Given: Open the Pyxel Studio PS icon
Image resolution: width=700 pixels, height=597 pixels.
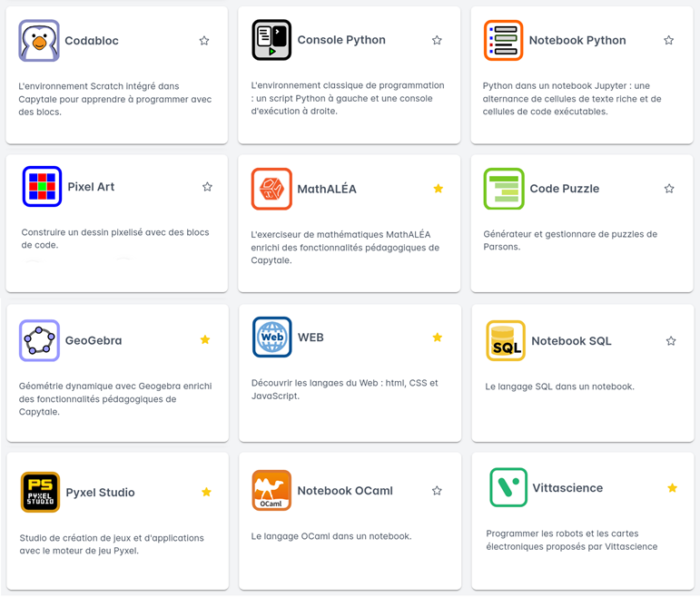Looking at the screenshot, I should (x=40, y=492).
